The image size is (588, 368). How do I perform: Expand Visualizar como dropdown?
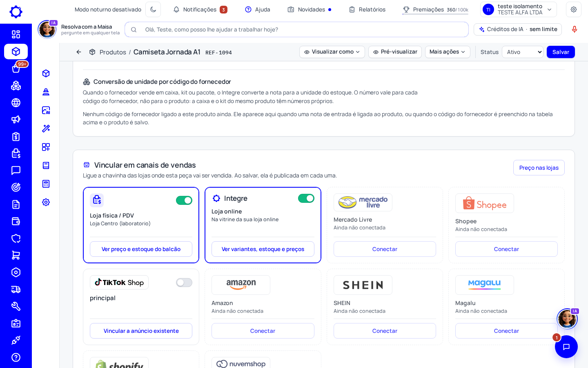332,52
